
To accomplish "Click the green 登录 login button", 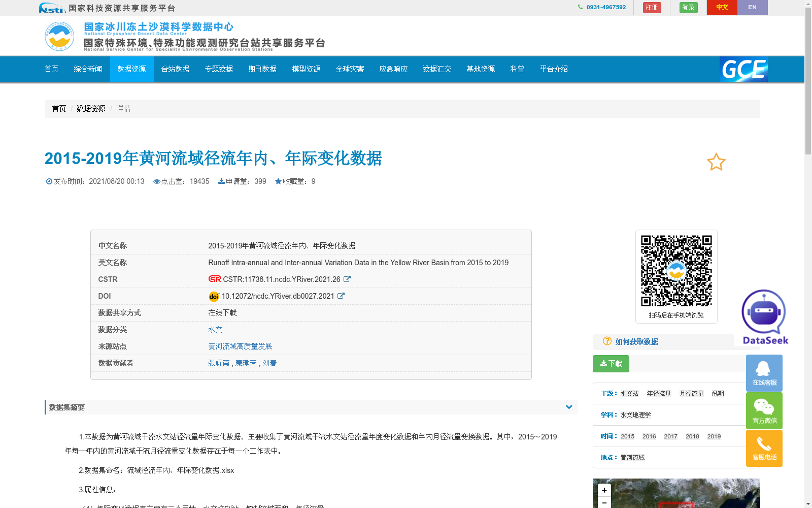I will pyautogui.click(x=689, y=8).
